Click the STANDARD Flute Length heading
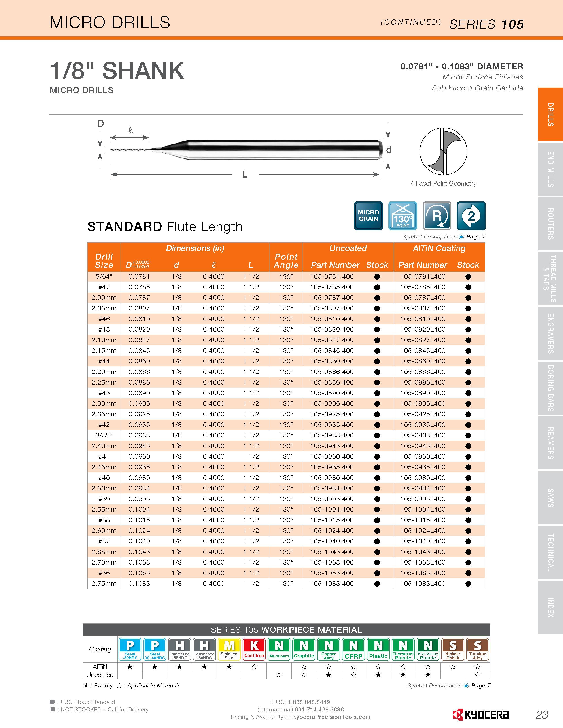 [165, 227]
